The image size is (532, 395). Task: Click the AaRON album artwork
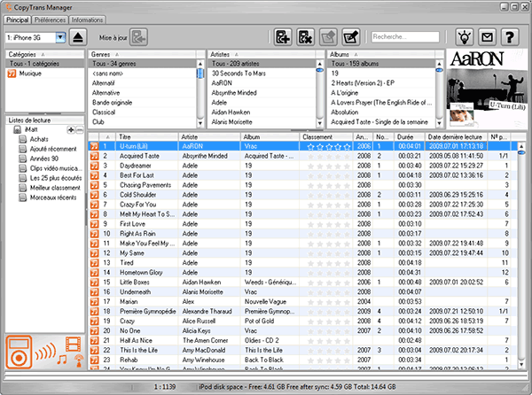487,89
